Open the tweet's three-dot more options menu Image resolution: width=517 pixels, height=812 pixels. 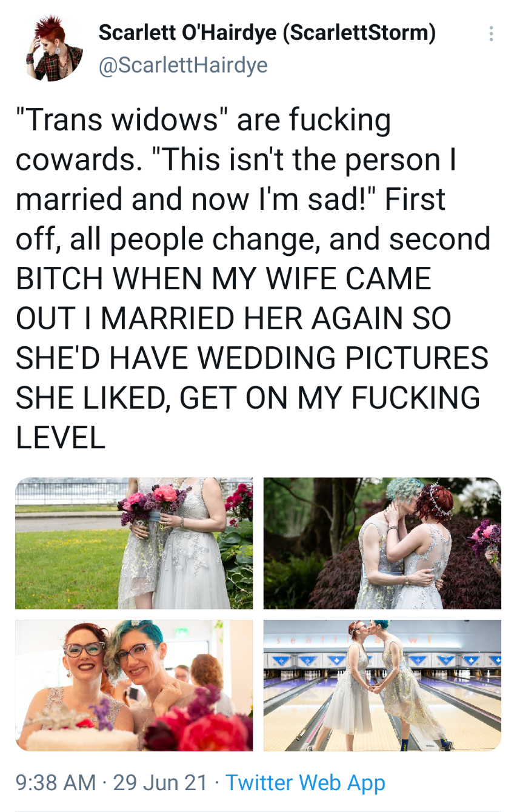point(490,34)
